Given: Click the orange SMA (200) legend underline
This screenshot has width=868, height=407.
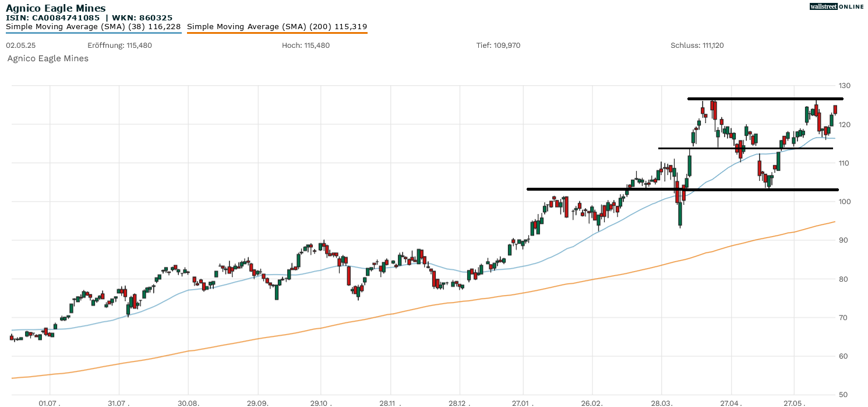Looking at the screenshot, I should [277, 33].
